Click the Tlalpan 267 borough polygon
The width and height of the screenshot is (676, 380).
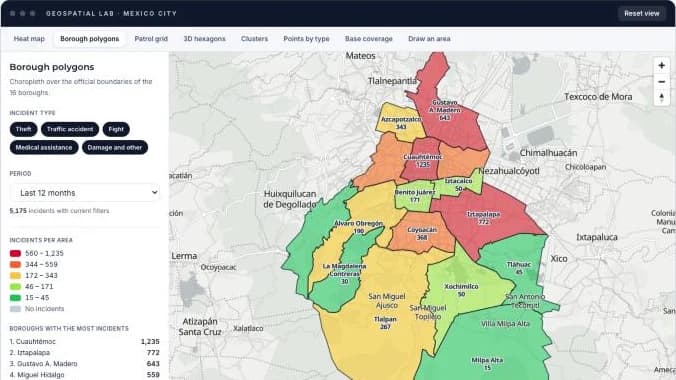(x=385, y=323)
